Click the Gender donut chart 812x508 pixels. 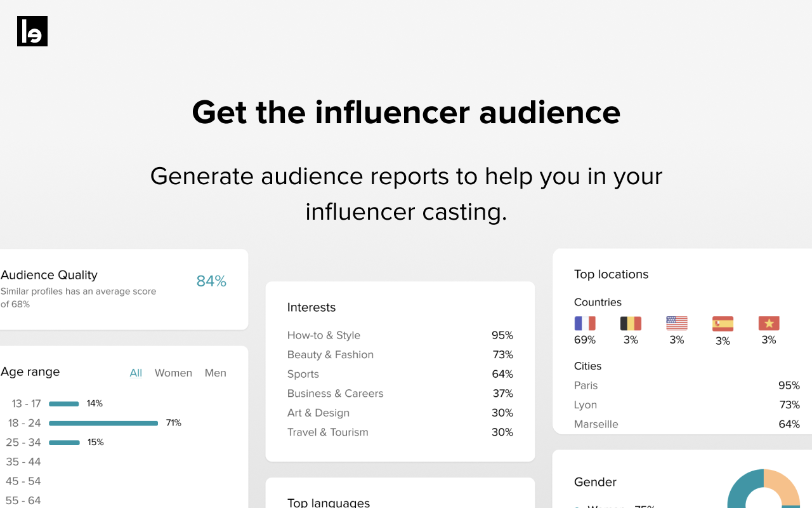[764, 489]
